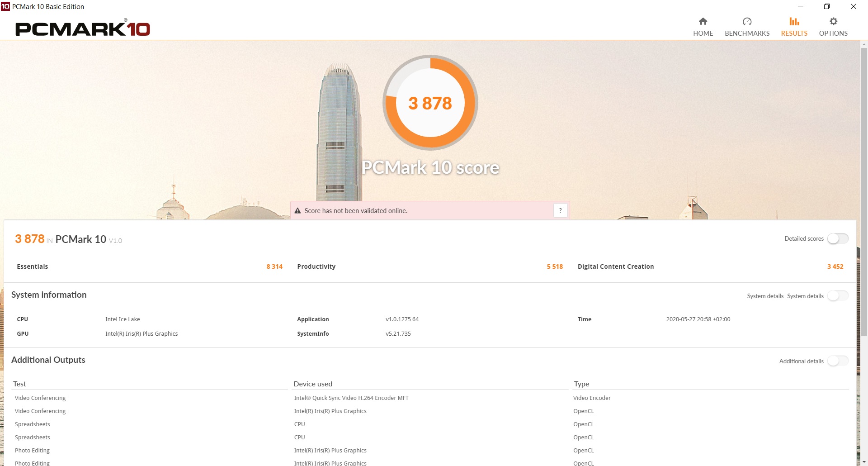
Task: Click the PCMark 10 logo
Action: 83,29
